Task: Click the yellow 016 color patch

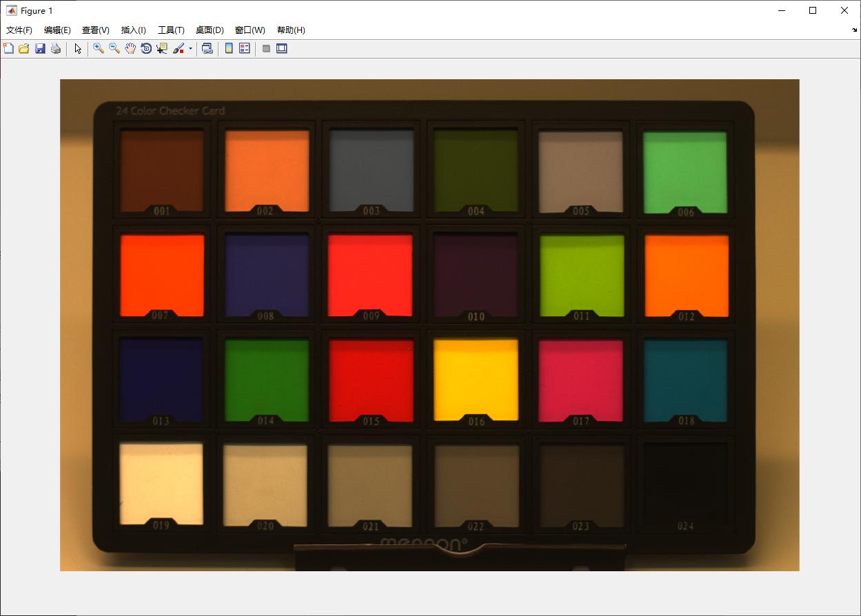Action: [476, 377]
